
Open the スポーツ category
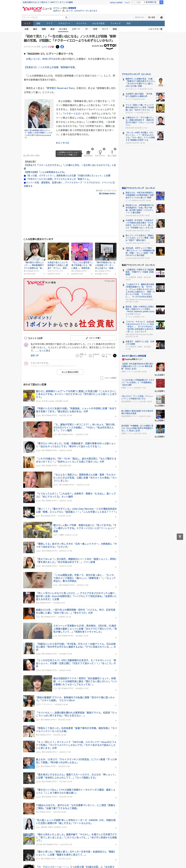coord(76,29)
